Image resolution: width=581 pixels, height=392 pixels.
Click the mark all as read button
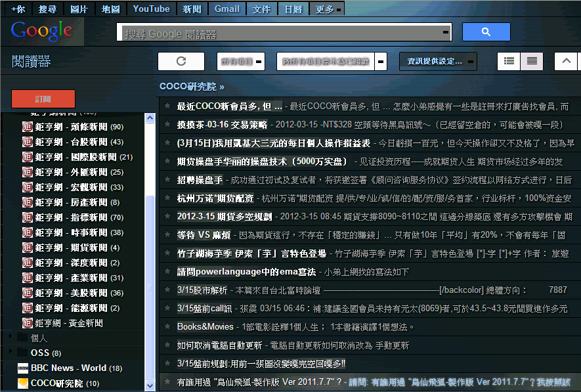click(x=326, y=61)
